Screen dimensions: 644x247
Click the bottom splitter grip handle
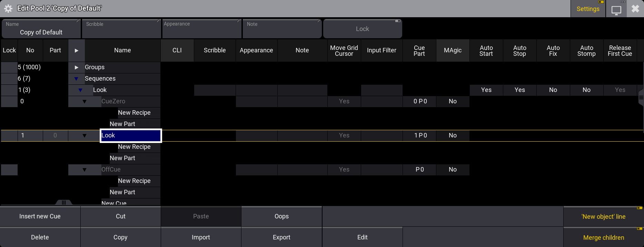[x=63, y=203]
